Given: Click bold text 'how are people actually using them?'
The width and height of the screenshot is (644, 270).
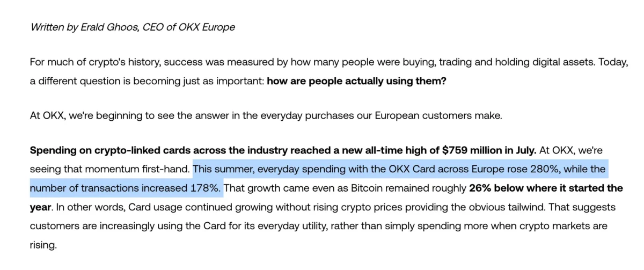Looking at the screenshot, I should coord(356,83).
